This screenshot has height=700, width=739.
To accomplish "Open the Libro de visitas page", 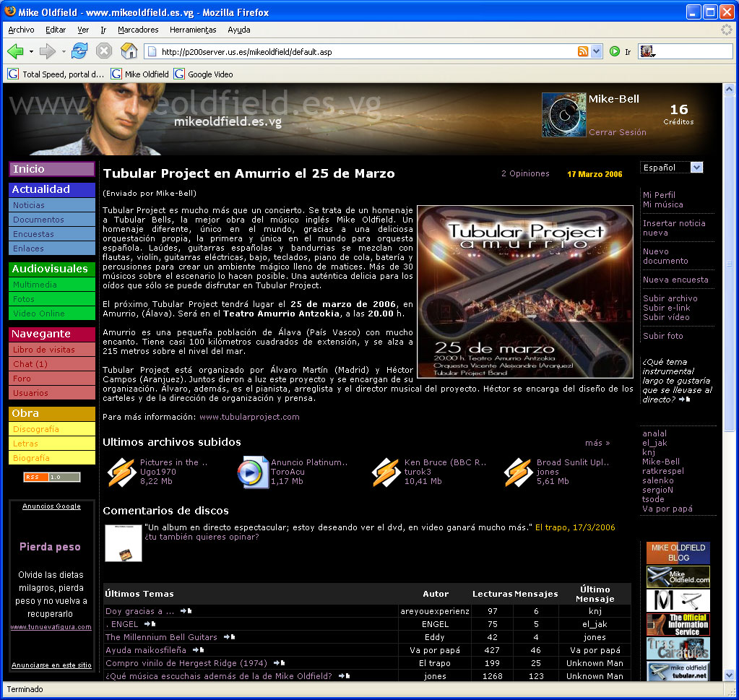I will 52,350.
